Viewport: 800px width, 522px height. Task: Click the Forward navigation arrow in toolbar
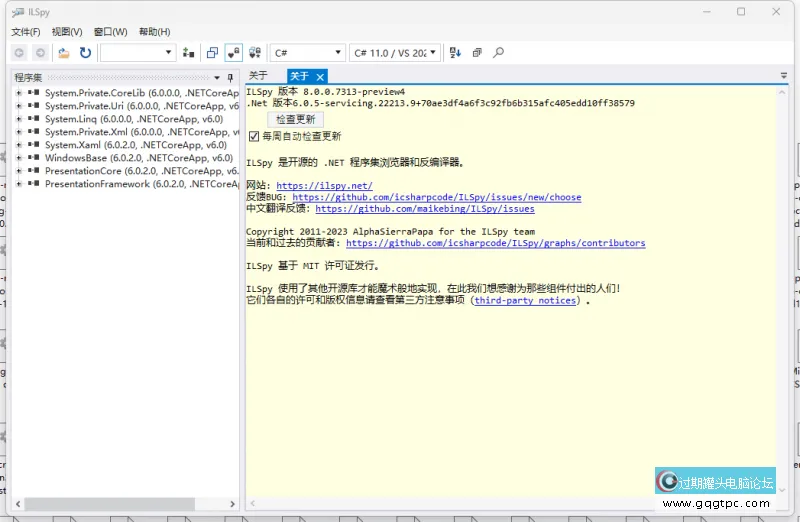point(40,53)
